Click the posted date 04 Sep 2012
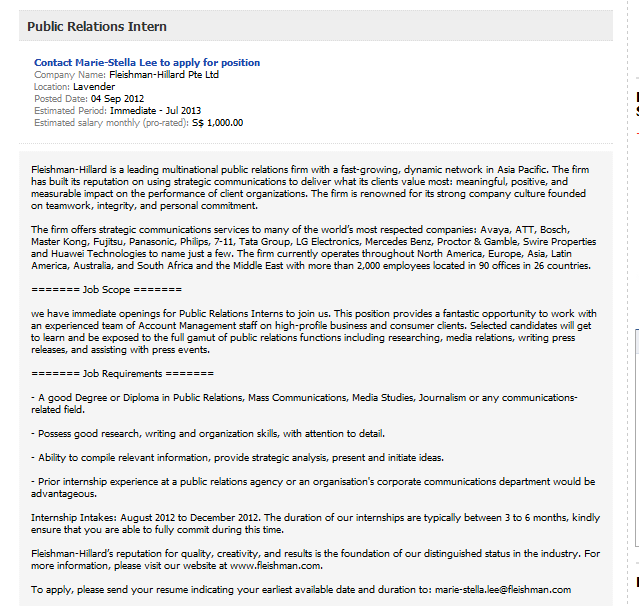639x606 pixels. [117, 99]
